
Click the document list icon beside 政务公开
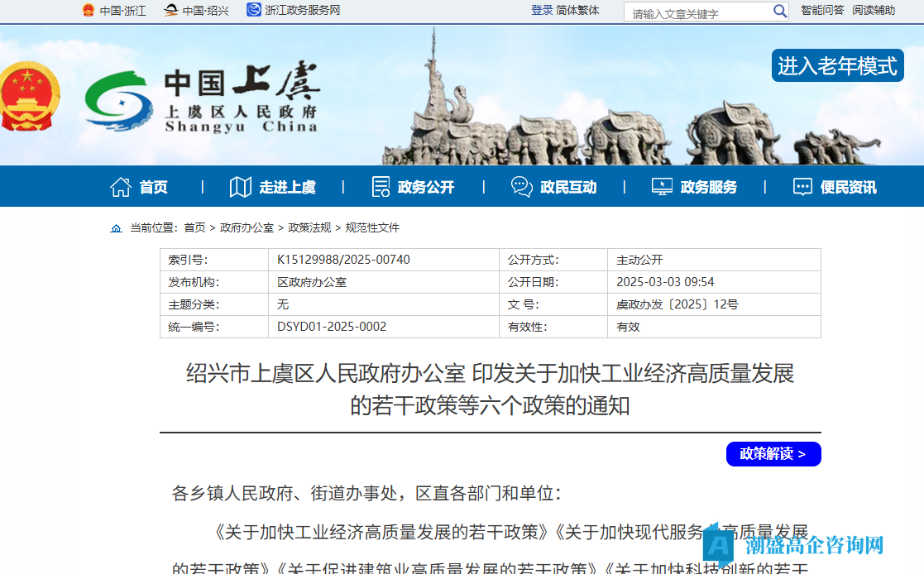381,186
